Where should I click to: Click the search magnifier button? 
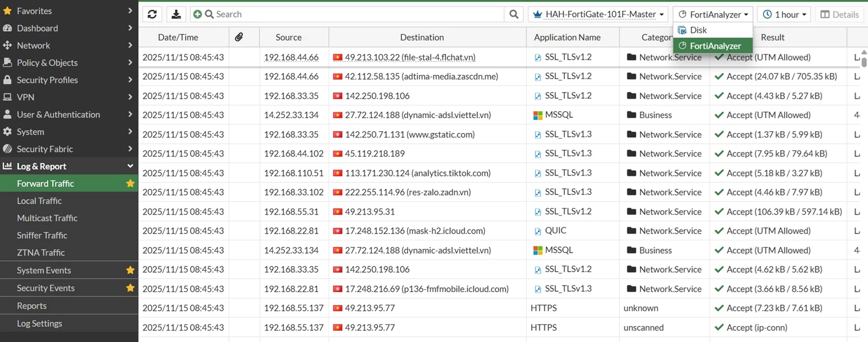pyautogui.click(x=514, y=14)
